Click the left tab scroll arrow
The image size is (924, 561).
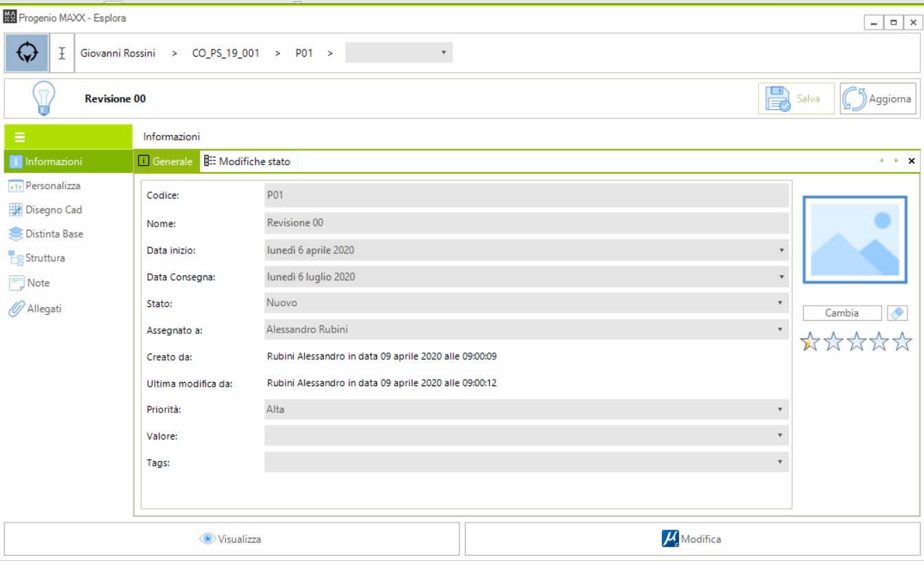(x=881, y=160)
